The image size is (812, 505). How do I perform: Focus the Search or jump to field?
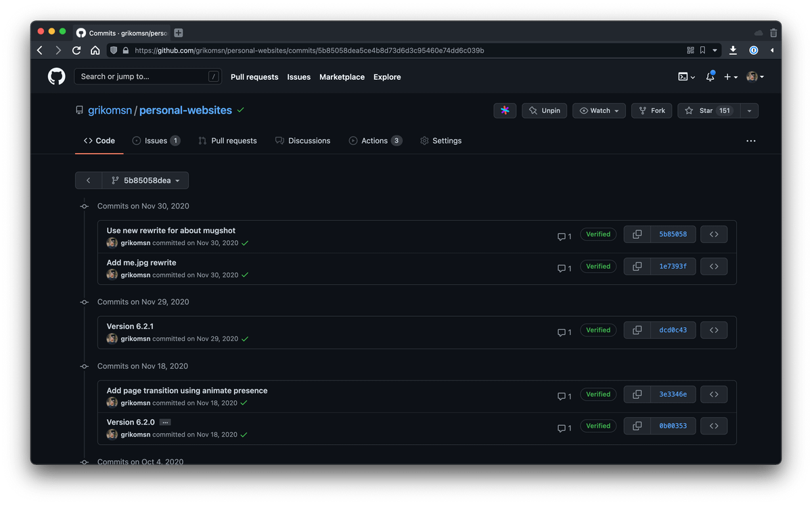click(x=148, y=76)
